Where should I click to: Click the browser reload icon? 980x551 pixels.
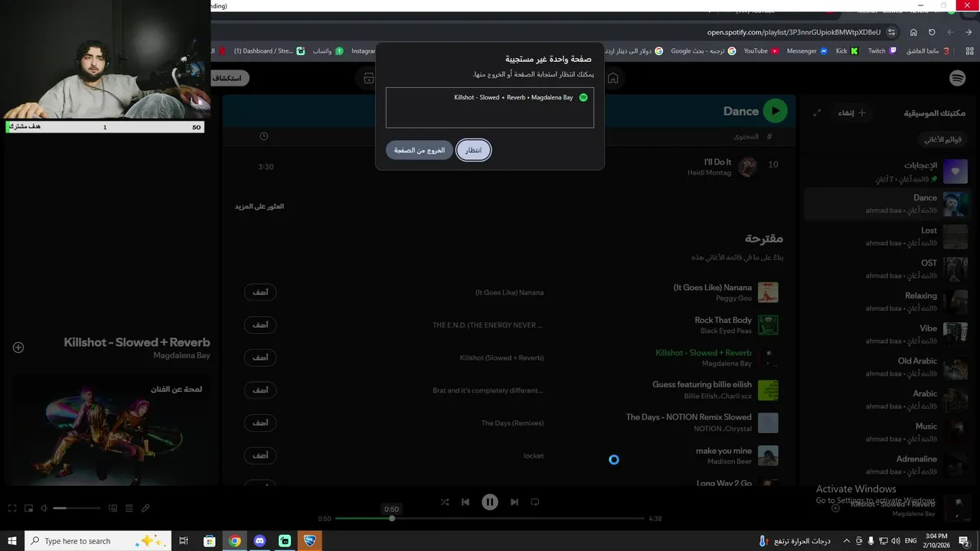932,32
